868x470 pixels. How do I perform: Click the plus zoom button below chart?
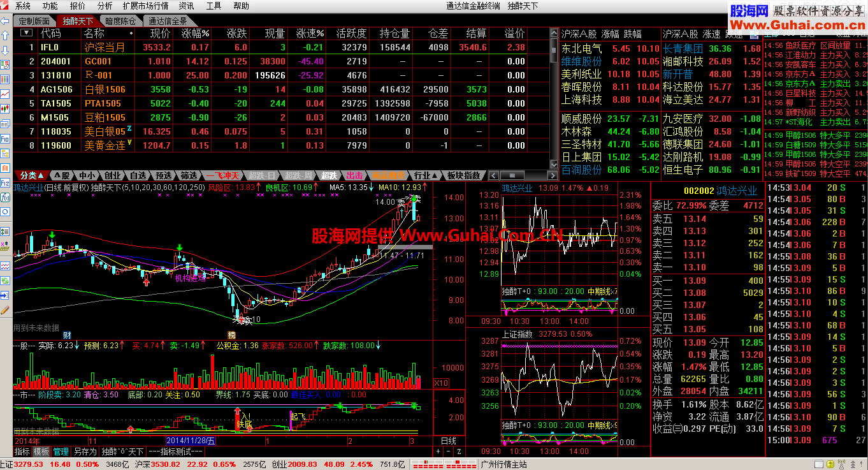(x=438, y=451)
